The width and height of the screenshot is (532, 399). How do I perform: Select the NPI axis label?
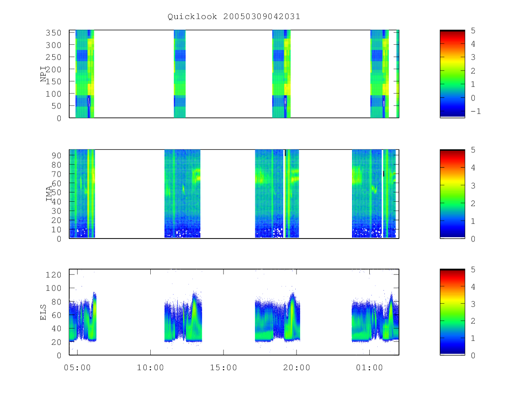[x=43, y=74]
